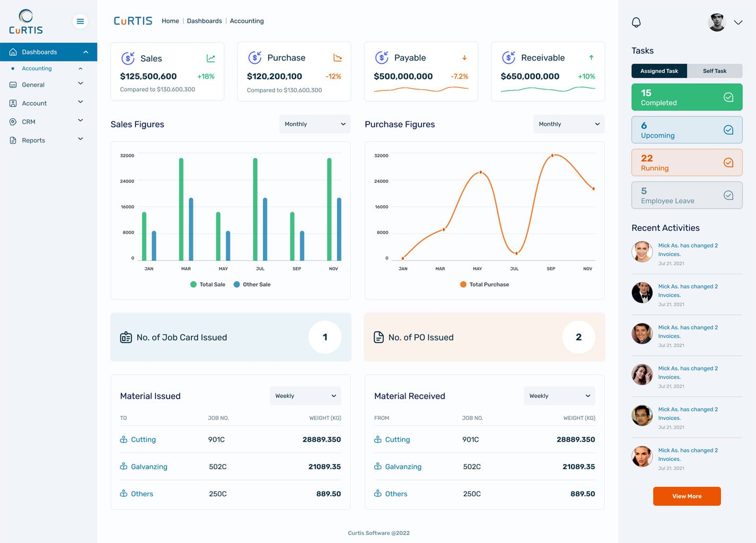Click the PO document icon beside No. of PO Issued
Viewport: 756px width, 543px height.
pyautogui.click(x=379, y=337)
